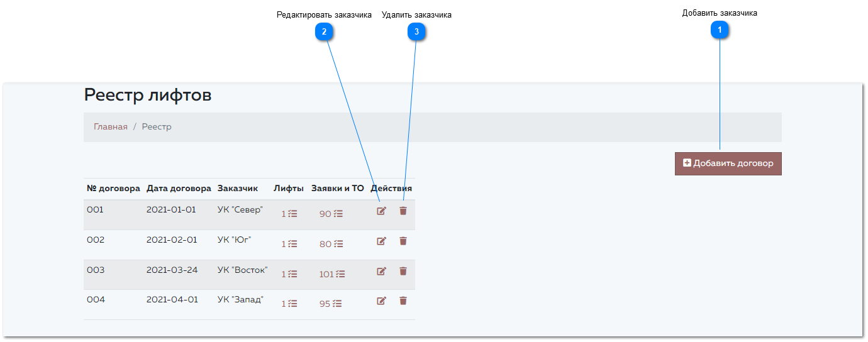
Task: Open the 95 requests for УК "Запад"
Action: click(x=331, y=304)
